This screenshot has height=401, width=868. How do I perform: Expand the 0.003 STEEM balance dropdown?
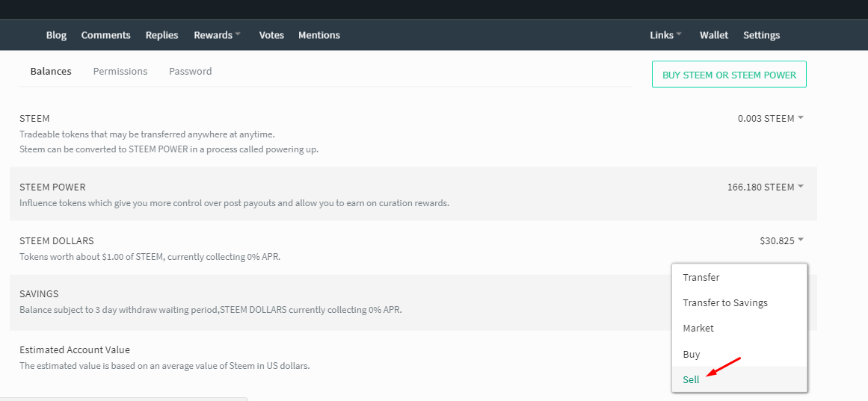coord(771,119)
